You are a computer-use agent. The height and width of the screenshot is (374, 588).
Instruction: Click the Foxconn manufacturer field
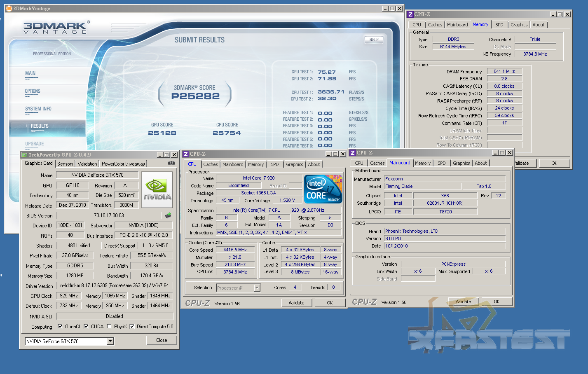(445, 179)
